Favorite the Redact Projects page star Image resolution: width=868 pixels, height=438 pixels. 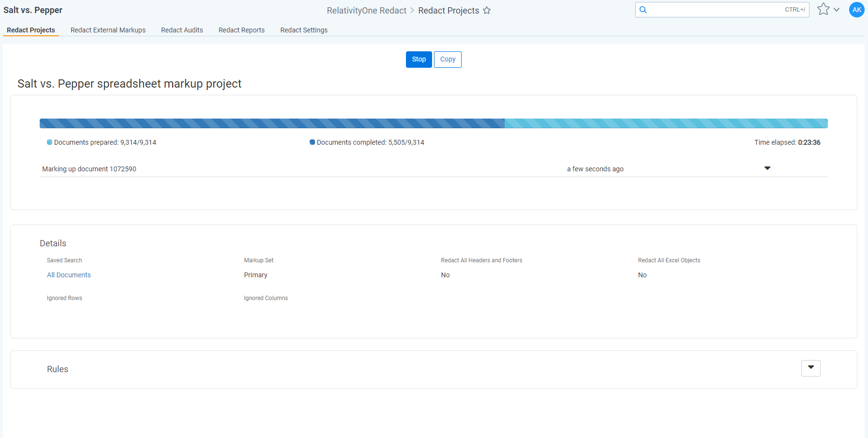pyautogui.click(x=487, y=11)
